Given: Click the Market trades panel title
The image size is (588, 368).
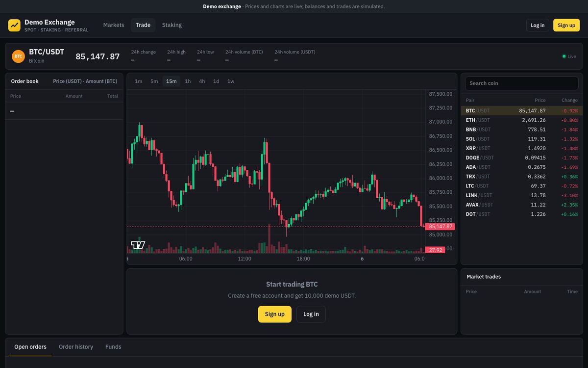Looking at the screenshot, I should [x=484, y=277].
